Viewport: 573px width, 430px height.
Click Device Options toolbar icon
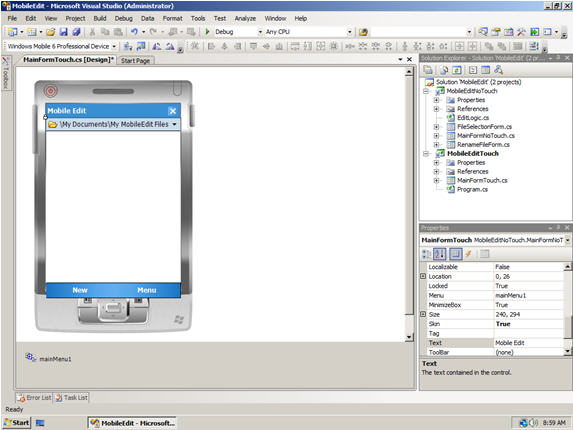pos(141,46)
